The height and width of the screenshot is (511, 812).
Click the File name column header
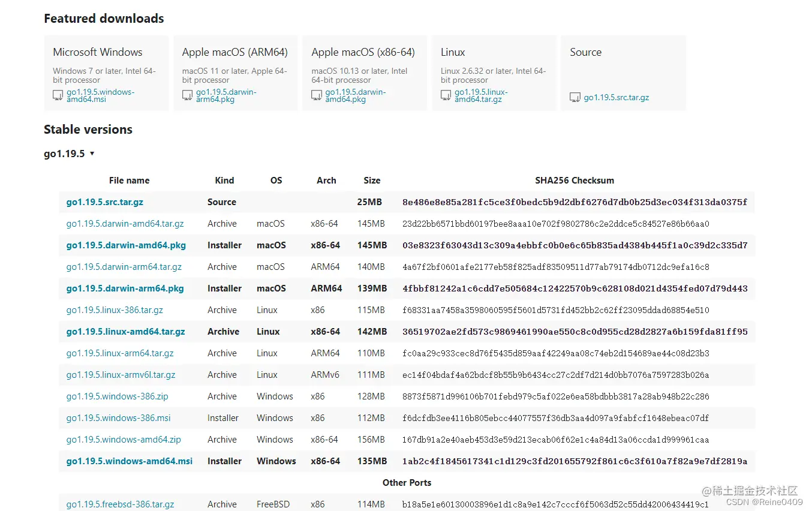click(130, 181)
